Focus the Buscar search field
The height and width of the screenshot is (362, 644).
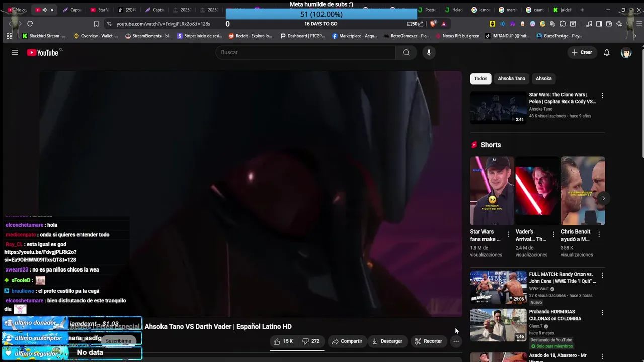306,52
